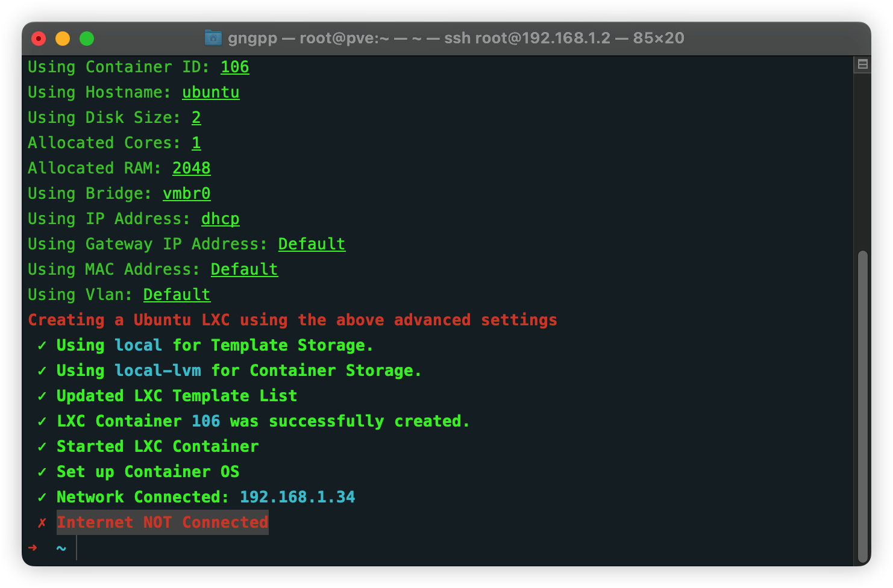Click the highlighted Internet NOT Connected text
The height and width of the screenshot is (588, 893).
point(163,522)
